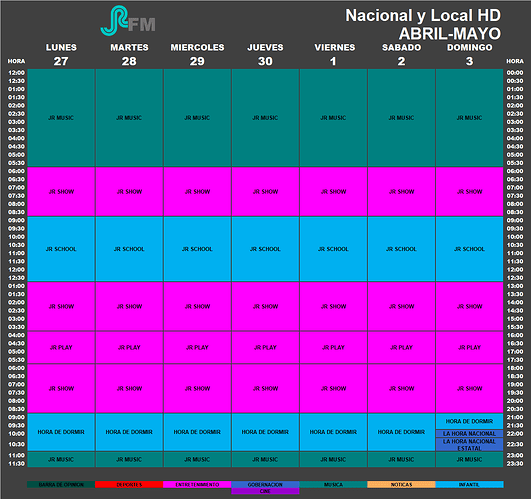Open the Miercoles JR SCHOOL block
531x499 pixels.
click(x=197, y=249)
